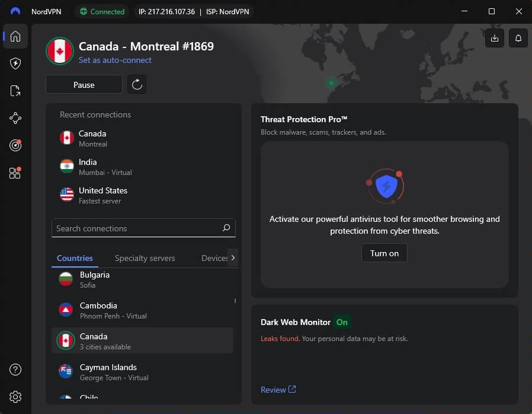The height and width of the screenshot is (414, 532).
Task: Toggle Dark Web Monitor off
Action: 342,322
